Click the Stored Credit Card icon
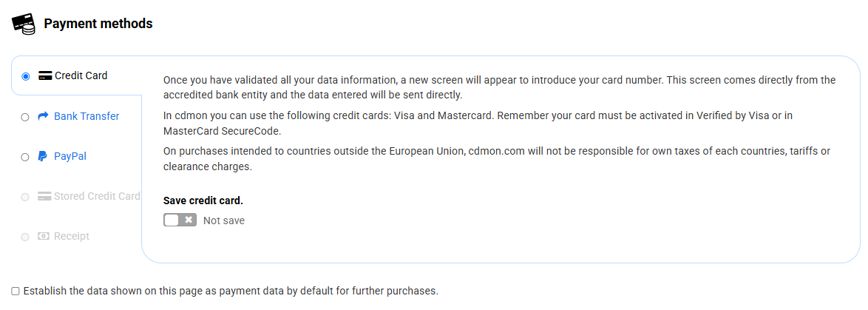The width and height of the screenshot is (868, 310). [44, 197]
